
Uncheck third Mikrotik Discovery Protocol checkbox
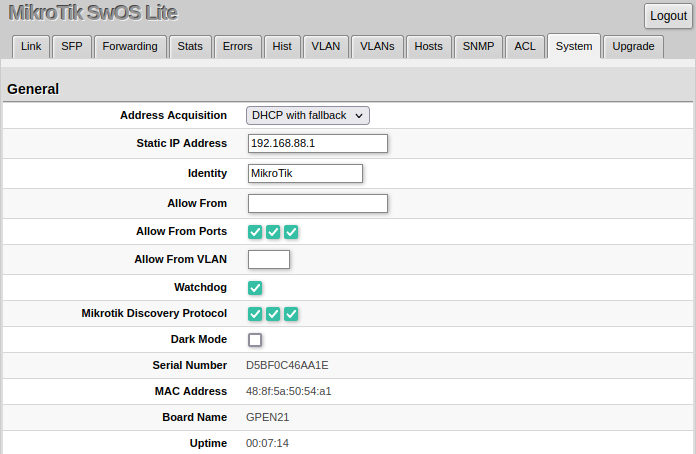click(291, 314)
